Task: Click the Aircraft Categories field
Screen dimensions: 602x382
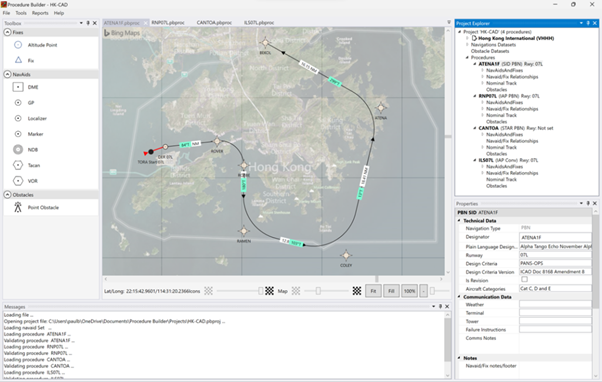Action: pyautogui.click(x=556, y=288)
